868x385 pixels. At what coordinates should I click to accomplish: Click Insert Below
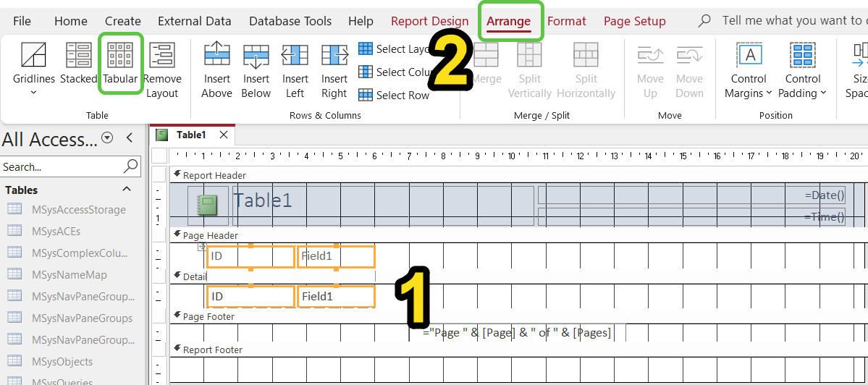point(256,69)
